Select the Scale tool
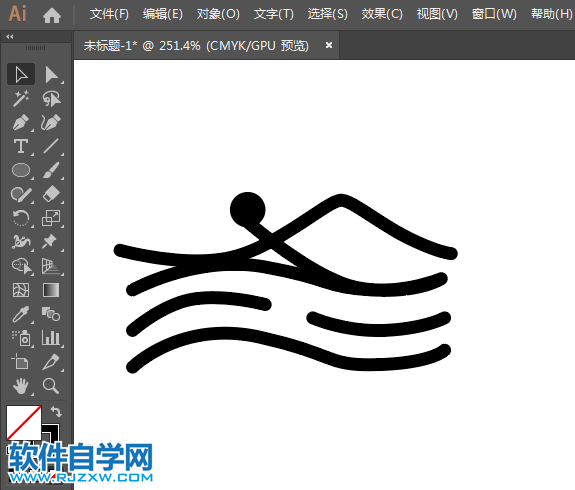The width and height of the screenshot is (575, 490). tap(51, 218)
